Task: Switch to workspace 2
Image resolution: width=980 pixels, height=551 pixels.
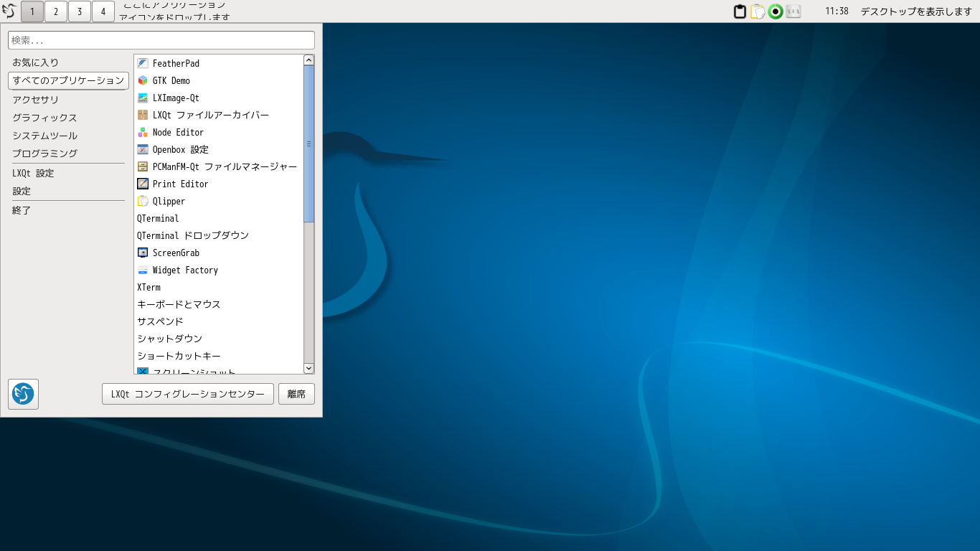Action: pyautogui.click(x=56, y=11)
